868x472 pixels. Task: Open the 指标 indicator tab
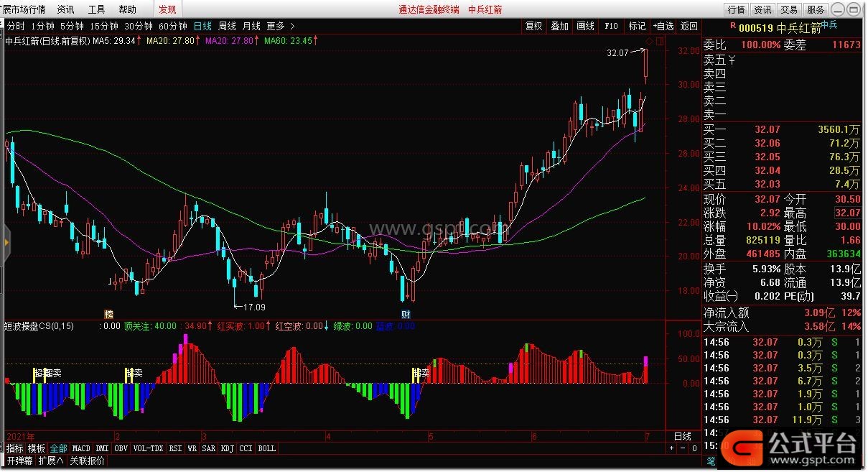pyautogui.click(x=15, y=448)
